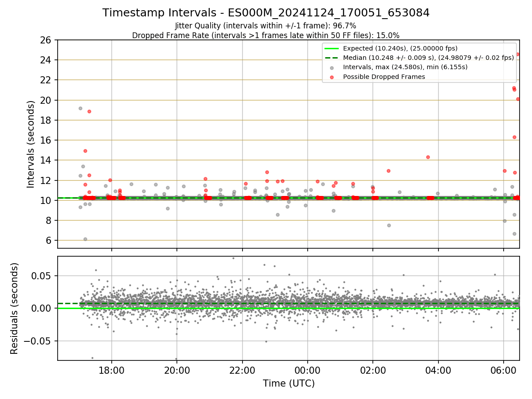
Task: Click the "02:00" time tick label
Action: [373, 370]
